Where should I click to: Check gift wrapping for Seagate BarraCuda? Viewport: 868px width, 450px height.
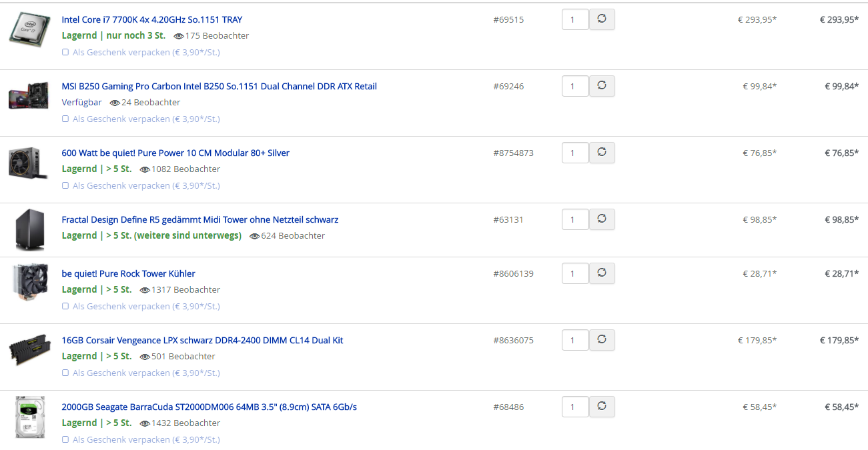pyautogui.click(x=65, y=439)
